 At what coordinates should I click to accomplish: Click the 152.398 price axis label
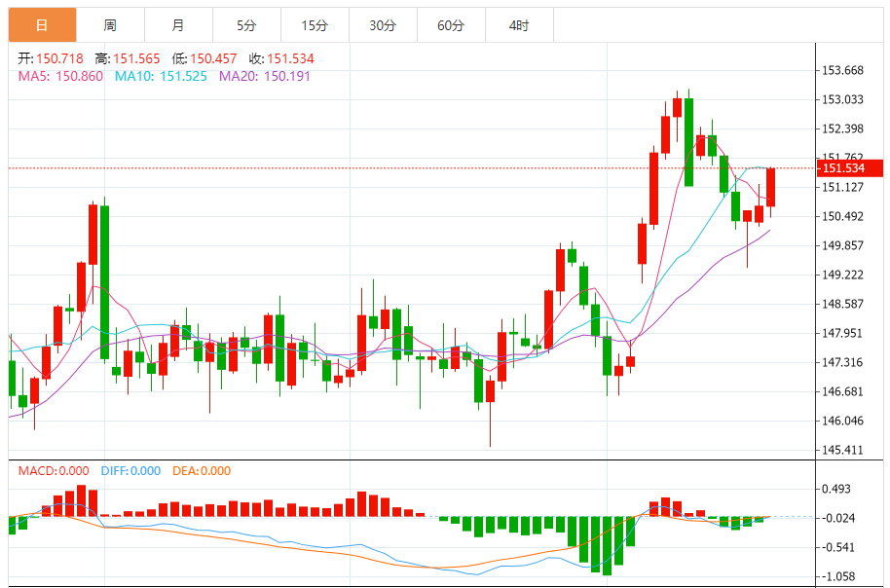(x=843, y=129)
